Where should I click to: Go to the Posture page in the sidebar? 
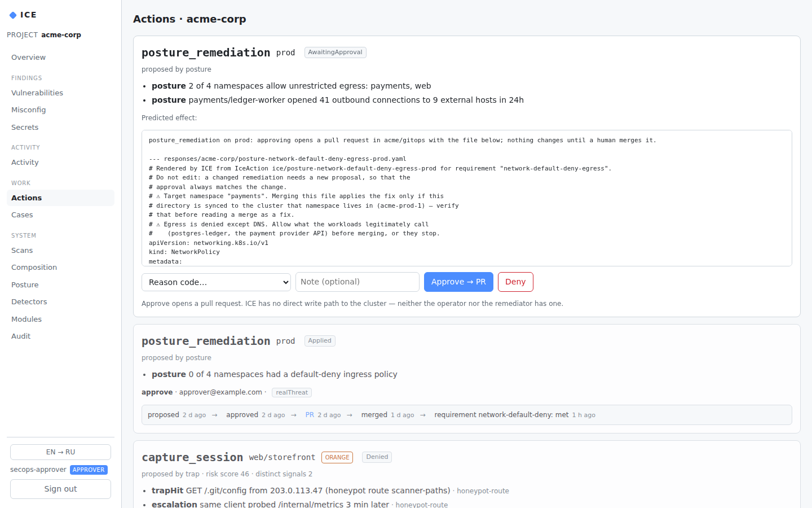60,285
